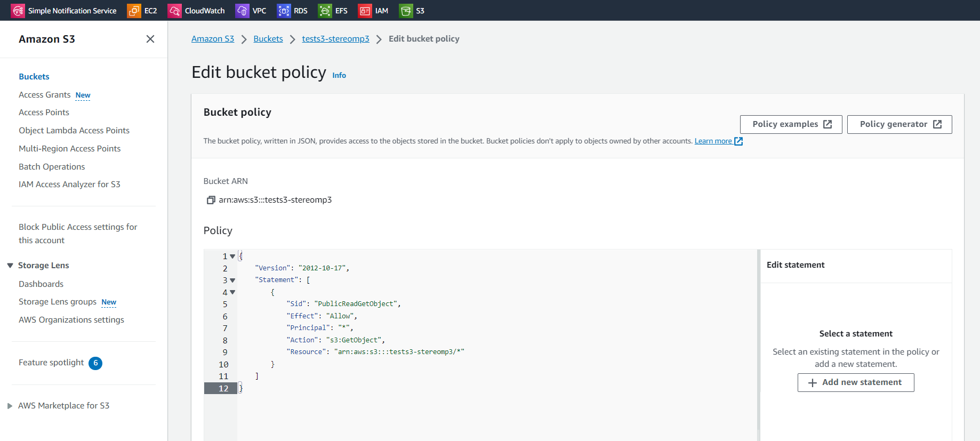The height and width of the screenshot is (441, 980).
Task: Open Policy examples button
Action: 791,124
